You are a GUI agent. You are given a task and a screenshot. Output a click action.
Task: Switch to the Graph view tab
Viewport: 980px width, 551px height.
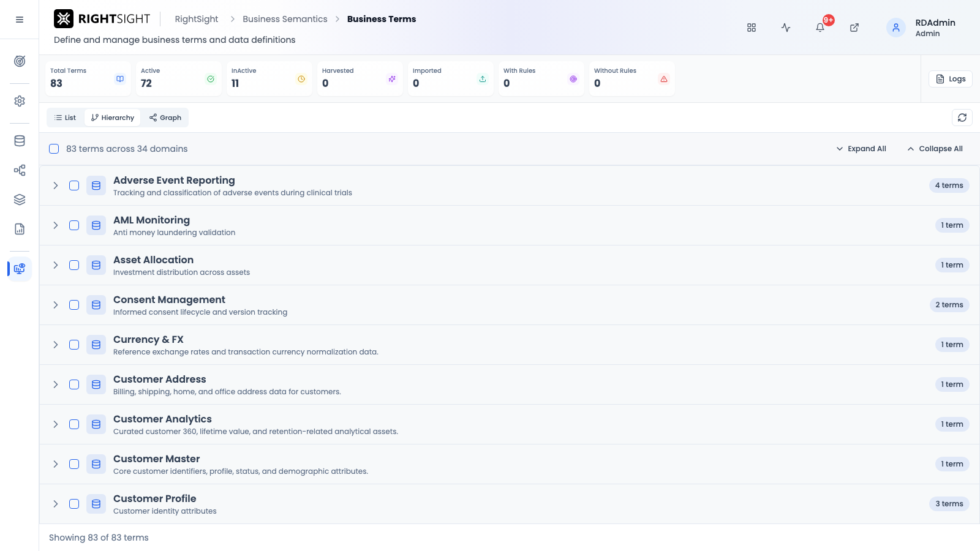[165, 118]
